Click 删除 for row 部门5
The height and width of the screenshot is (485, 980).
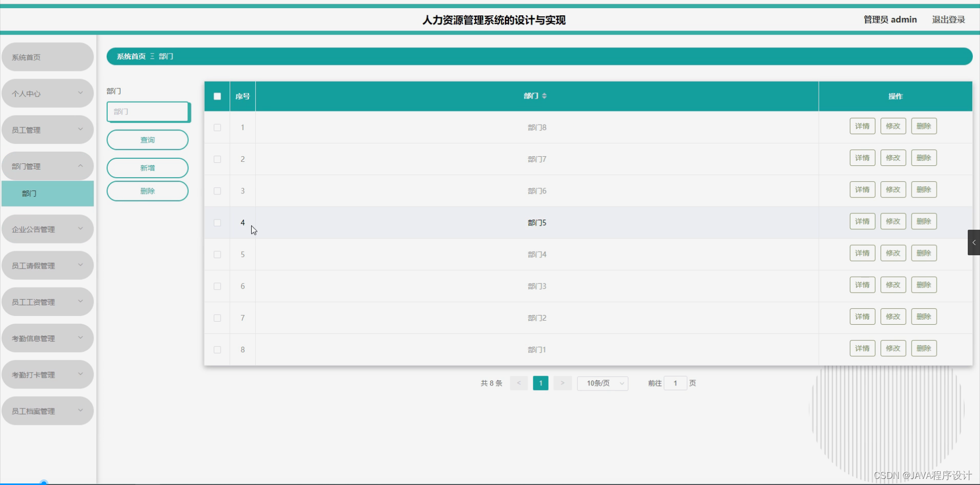click(924, 221)
